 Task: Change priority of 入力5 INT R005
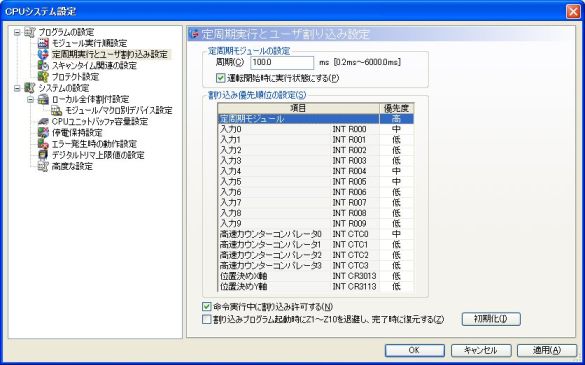coord(397,181)
